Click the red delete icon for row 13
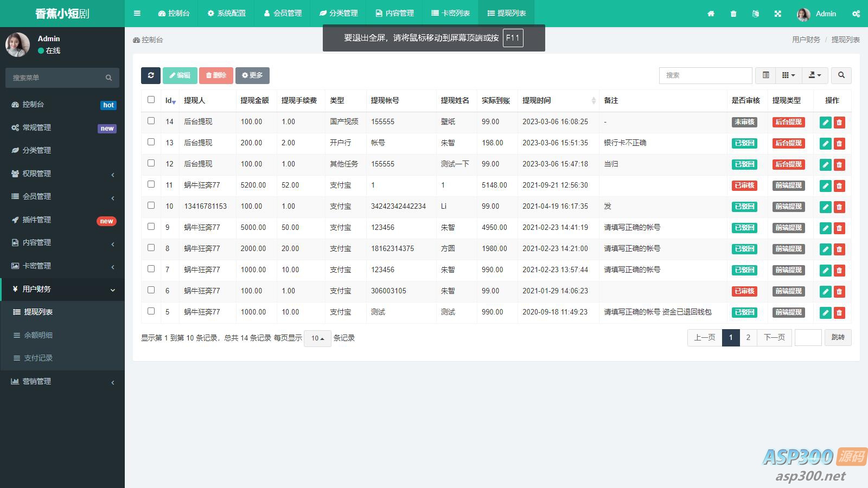 coord(839,144)
